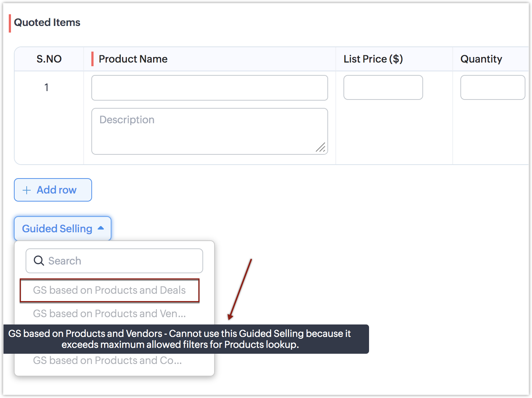Click the Quantity column header
532x398 pixels.
click(481, 59)
